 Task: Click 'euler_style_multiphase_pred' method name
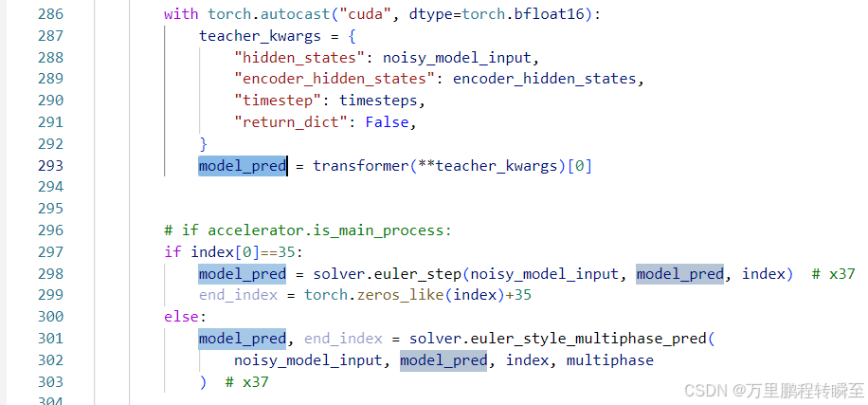588,339
